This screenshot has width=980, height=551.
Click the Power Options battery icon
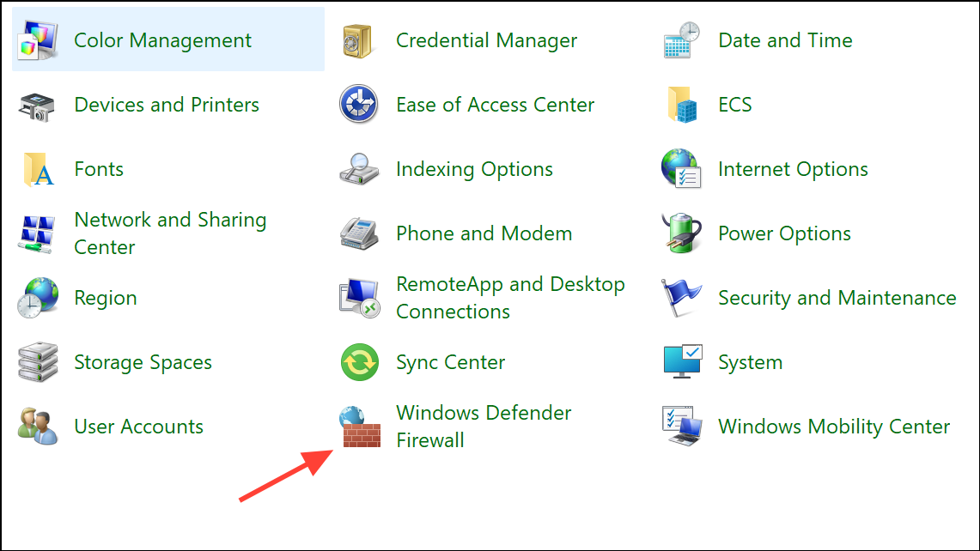[x=683, y=233]
